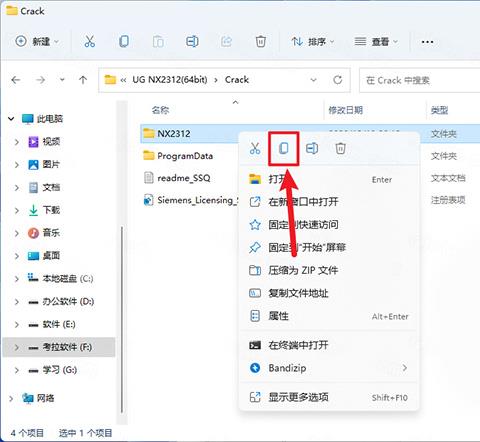The width and height of the screenshot is (480, 442).
Task: Open the three-dots more options menu
Action: [x=427, y=42]
